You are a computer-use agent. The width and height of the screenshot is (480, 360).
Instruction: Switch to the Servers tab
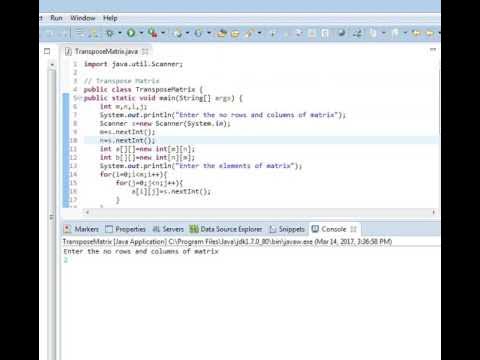click(x=168, y=229)
